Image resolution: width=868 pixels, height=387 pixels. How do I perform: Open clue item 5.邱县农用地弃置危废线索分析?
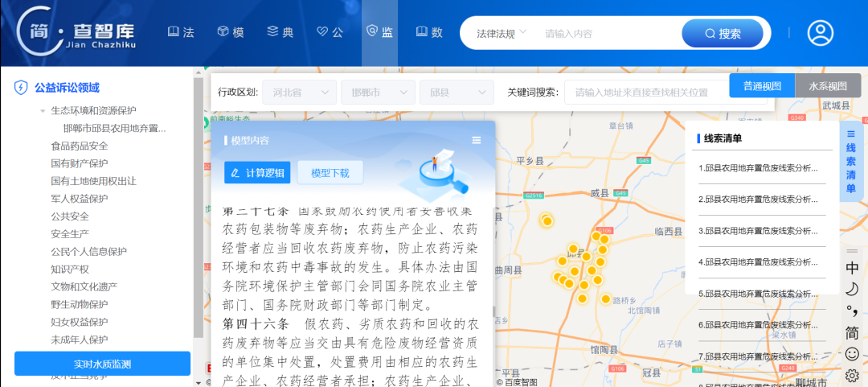[758, 294]
